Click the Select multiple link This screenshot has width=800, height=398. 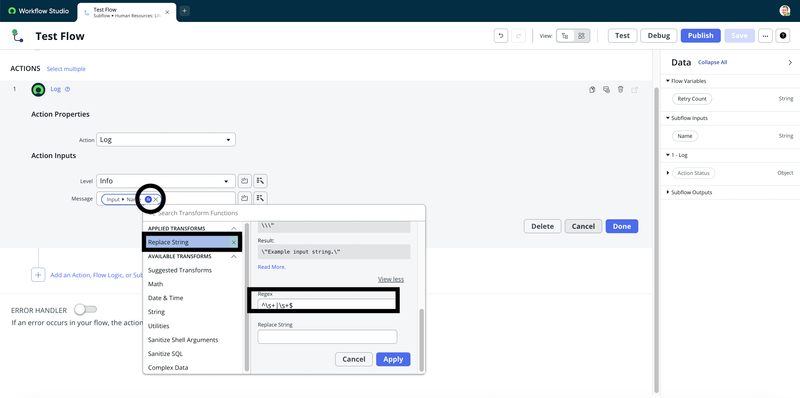click(66, 69)
